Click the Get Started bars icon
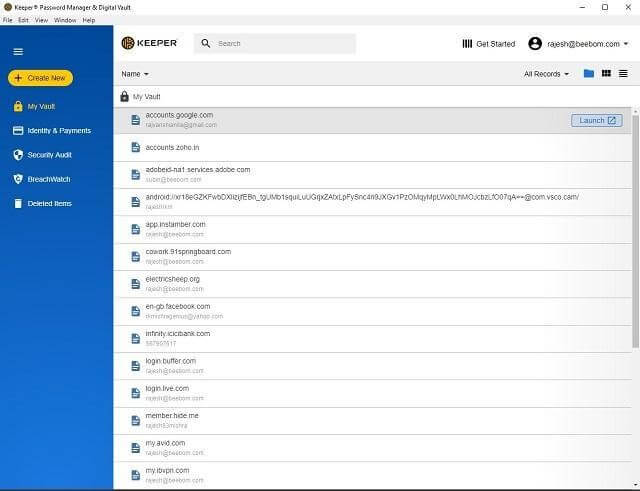The height and width of the screenshot is (491, 640). 467,44
